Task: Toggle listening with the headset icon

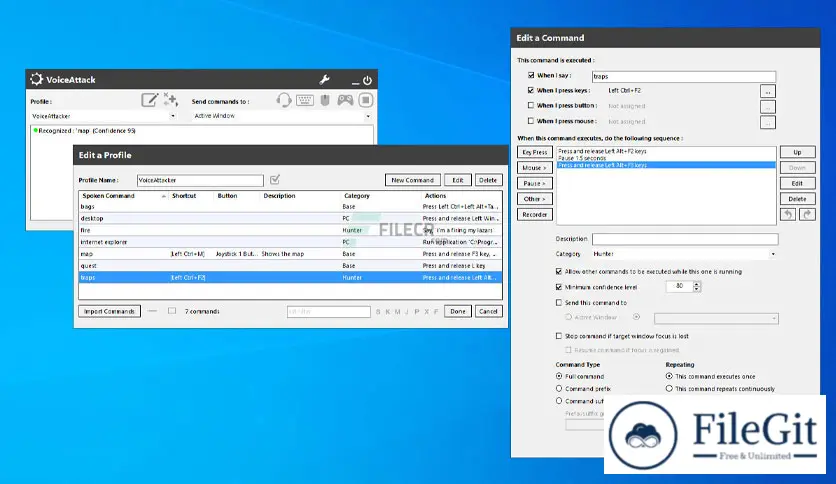Action: [284, 100]
